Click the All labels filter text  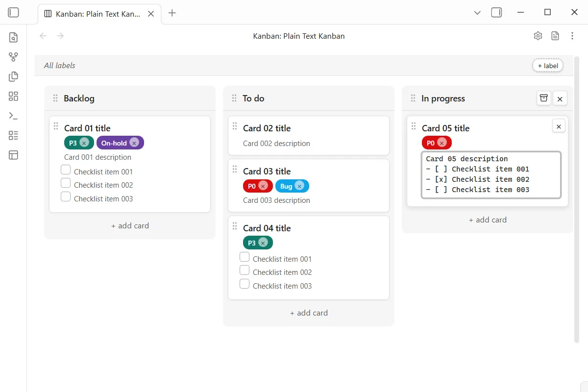59,65
